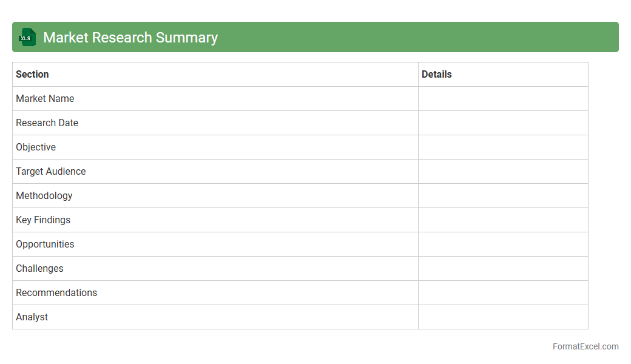Click the empty Details cell for Market Name
Image resolution: width=631 pixels, height=364 pixels.
(503, 98)
